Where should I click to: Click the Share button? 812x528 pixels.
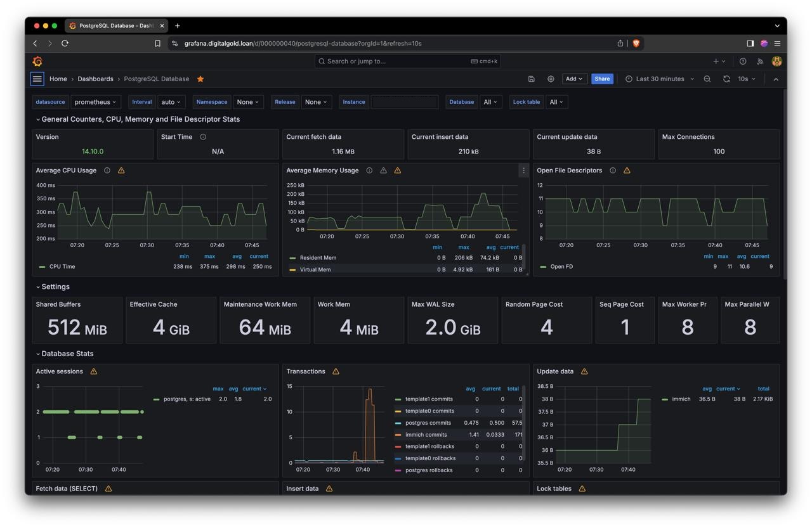coord(602,79)
